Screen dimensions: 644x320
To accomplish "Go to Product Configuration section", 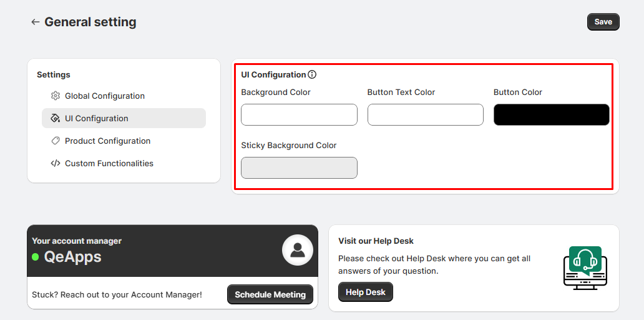I will pyautogui.click(x=107, y=141).
